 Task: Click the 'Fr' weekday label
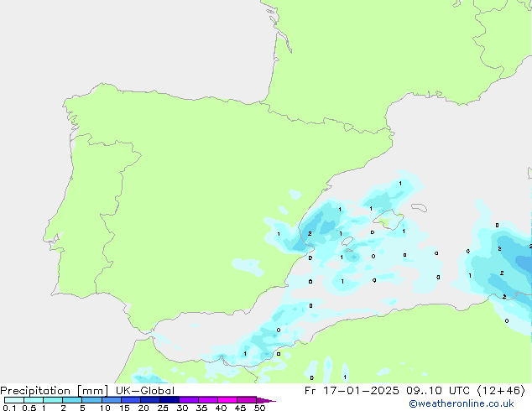(x=310, y=391)
